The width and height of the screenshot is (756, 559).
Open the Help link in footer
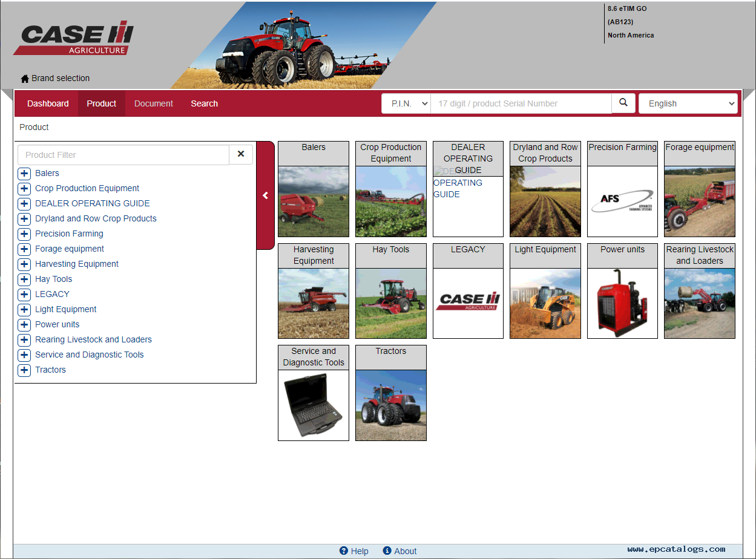360,551
